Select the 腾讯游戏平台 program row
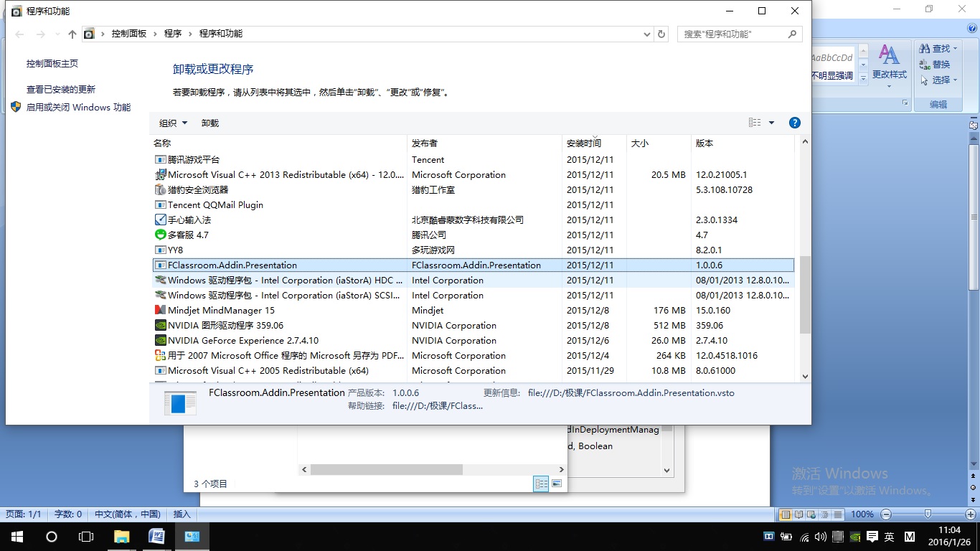This screenshot has height=551, width=980. click(473, 160)
